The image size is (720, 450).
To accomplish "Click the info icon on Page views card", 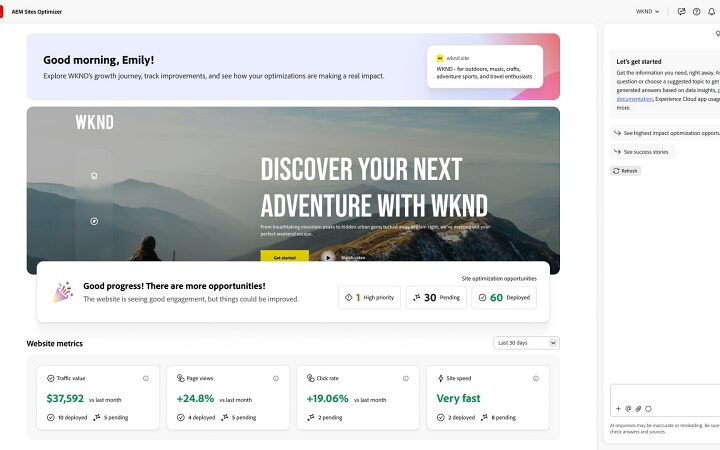I will 276,378.
